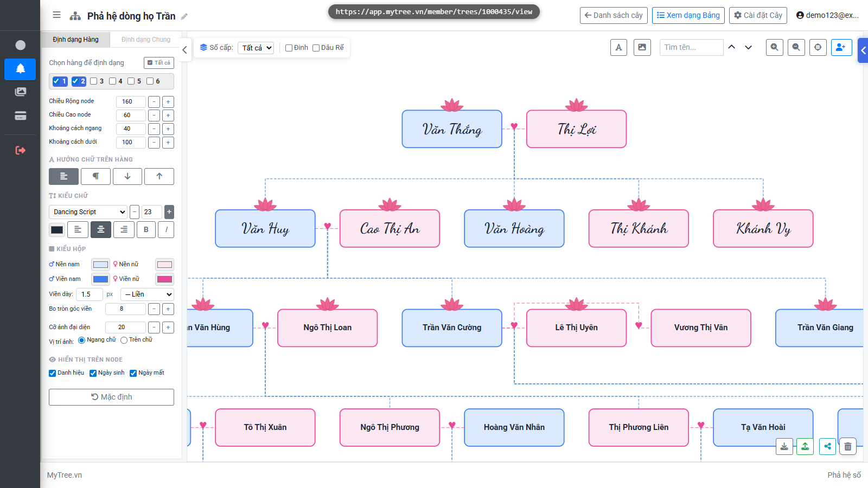
Task: Open the text color swatch
Action: pyautogui.click(x=57, y=230)
